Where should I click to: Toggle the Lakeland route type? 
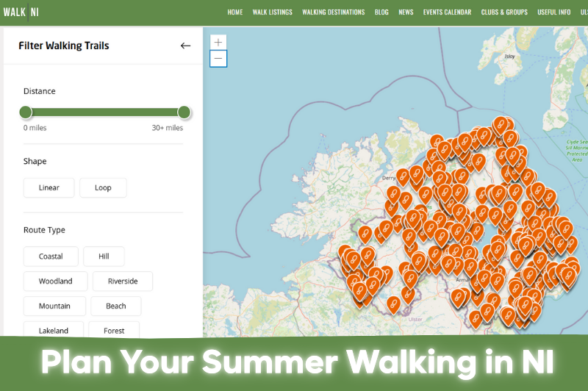pyautogui.click(x=53, y=329)
